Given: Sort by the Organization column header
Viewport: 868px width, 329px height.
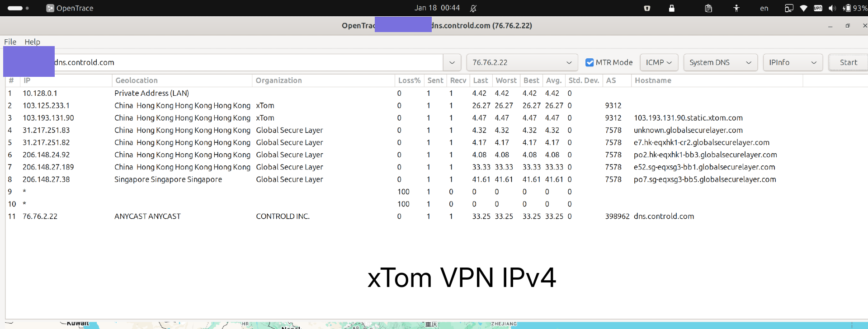Looking at the screenshot, I should click(323, 80).
